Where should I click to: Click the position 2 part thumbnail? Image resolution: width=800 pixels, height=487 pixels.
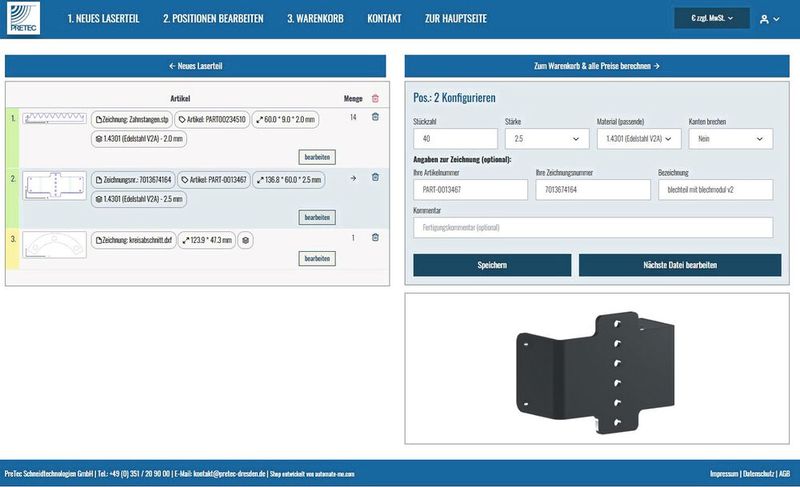pos(55,186)
